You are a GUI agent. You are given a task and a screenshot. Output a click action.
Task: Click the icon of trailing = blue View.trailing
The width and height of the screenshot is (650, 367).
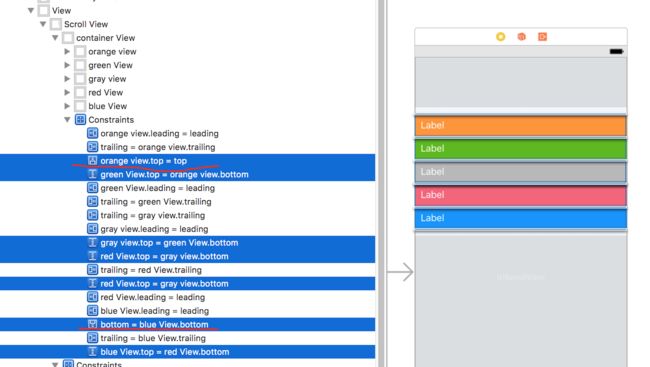coord(92,338)
